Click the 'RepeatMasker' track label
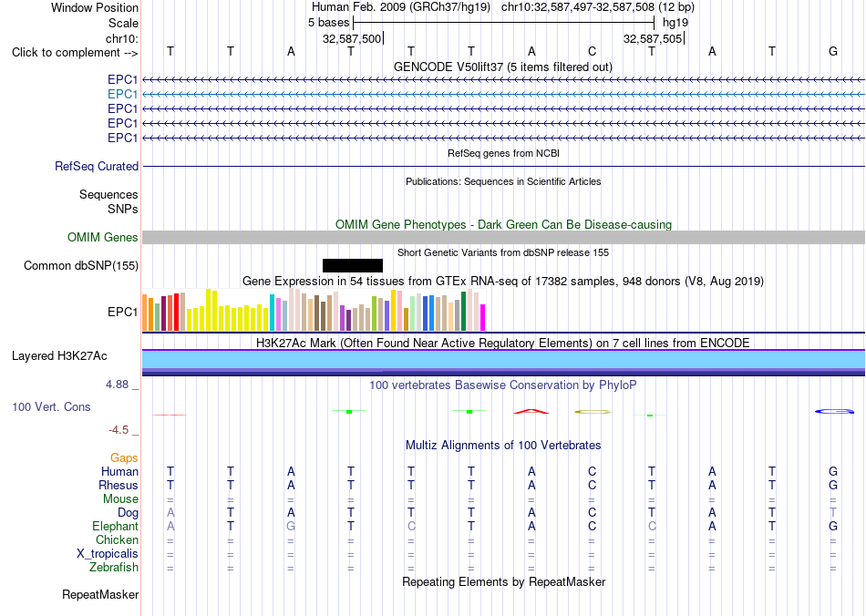This screenshot has width=866, height=616. [100, 594]
